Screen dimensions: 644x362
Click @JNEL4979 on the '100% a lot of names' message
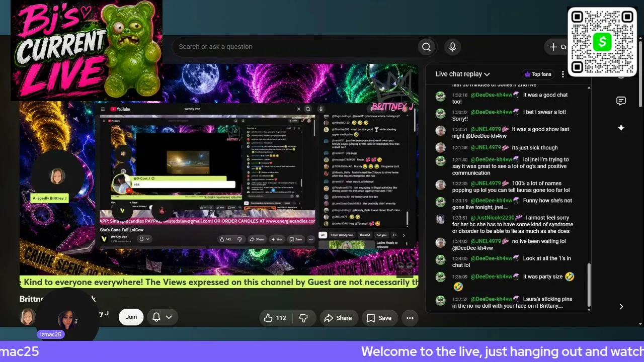486,184
